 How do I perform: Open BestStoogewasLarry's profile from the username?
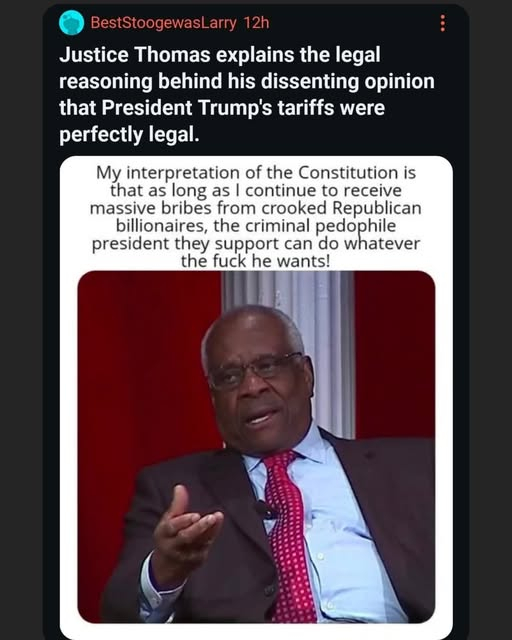[163, 23]
